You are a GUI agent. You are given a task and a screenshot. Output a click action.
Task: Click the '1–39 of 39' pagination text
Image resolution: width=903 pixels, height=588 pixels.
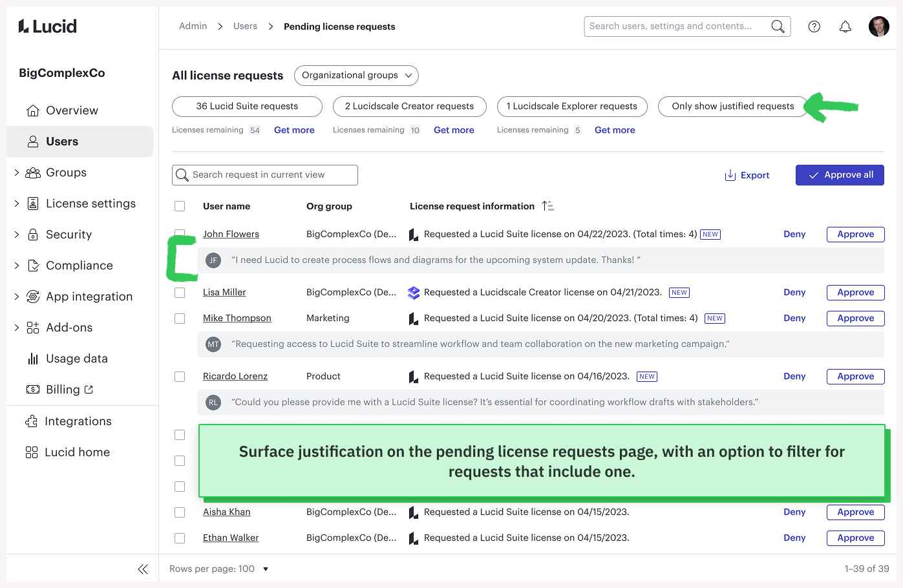[867, 569]
